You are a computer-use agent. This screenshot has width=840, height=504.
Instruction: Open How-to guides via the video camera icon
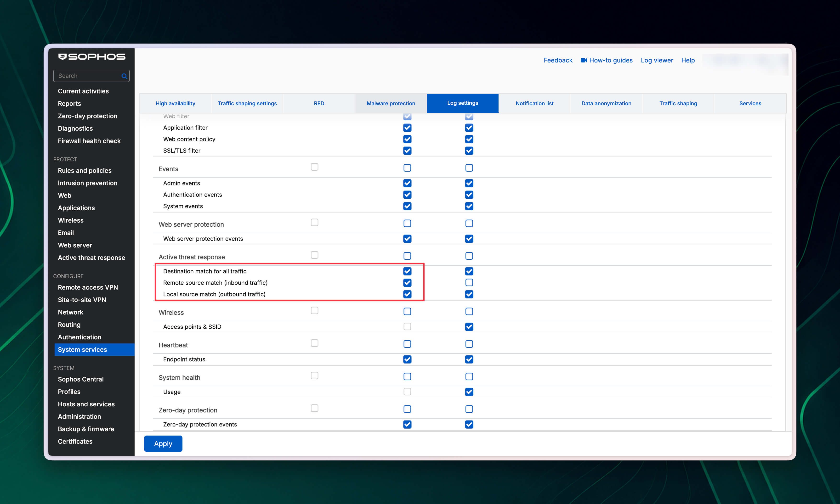[584, 60]
